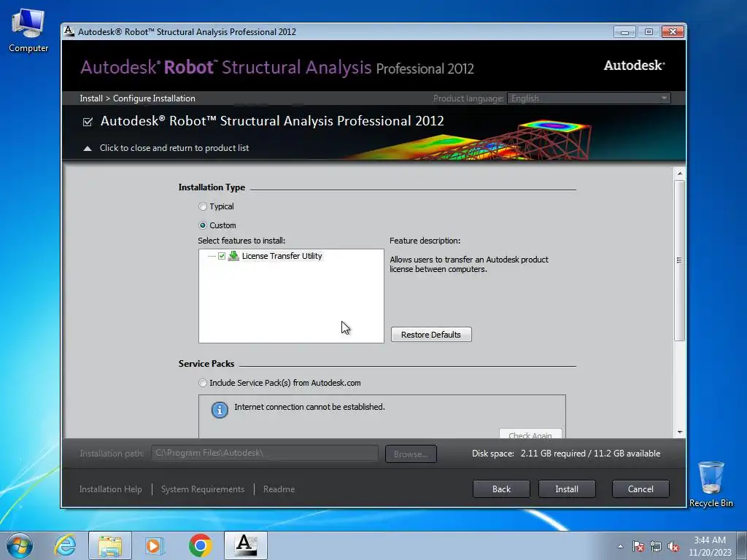Open the Readme link
747x560 pixels.
pos(279,489)
